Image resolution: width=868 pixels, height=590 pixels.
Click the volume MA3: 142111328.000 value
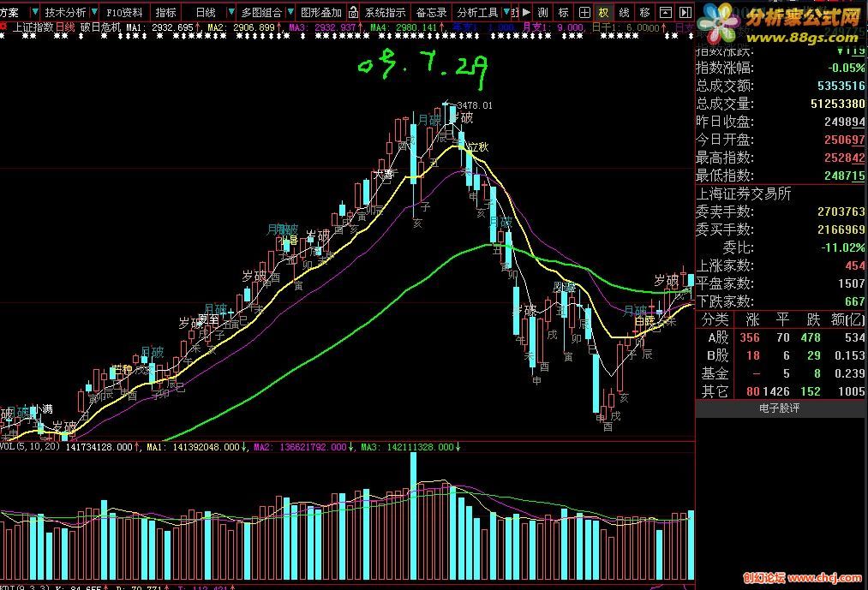[407, 447]
